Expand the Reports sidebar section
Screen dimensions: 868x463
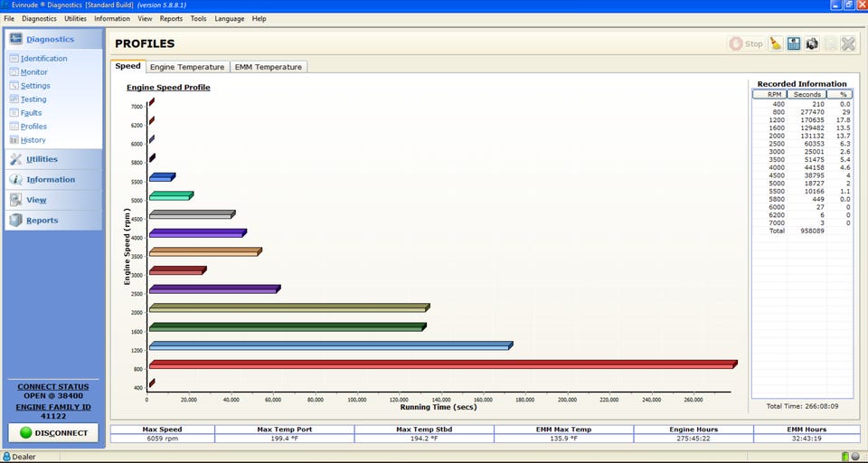(x=53, y=221)
